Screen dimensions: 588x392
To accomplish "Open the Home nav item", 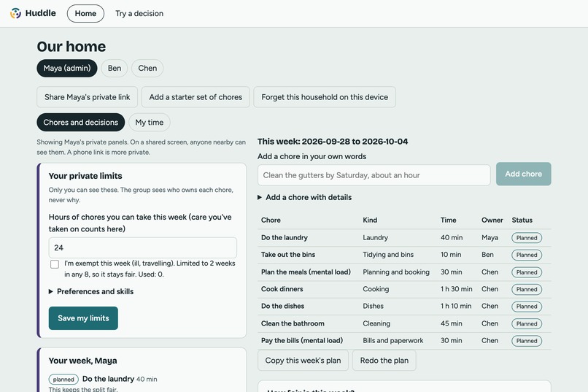I will pos(85,13).
